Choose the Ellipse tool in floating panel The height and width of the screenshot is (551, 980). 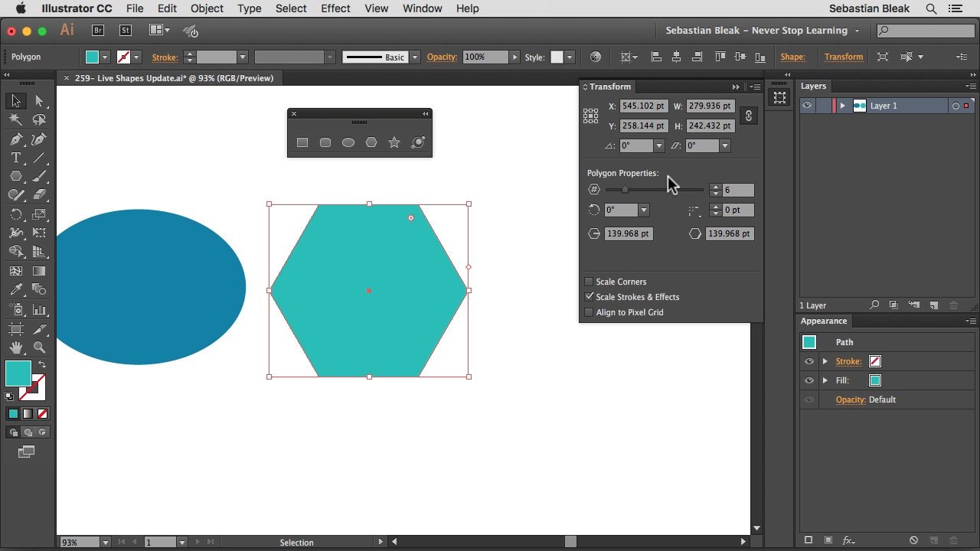(348, 142)
